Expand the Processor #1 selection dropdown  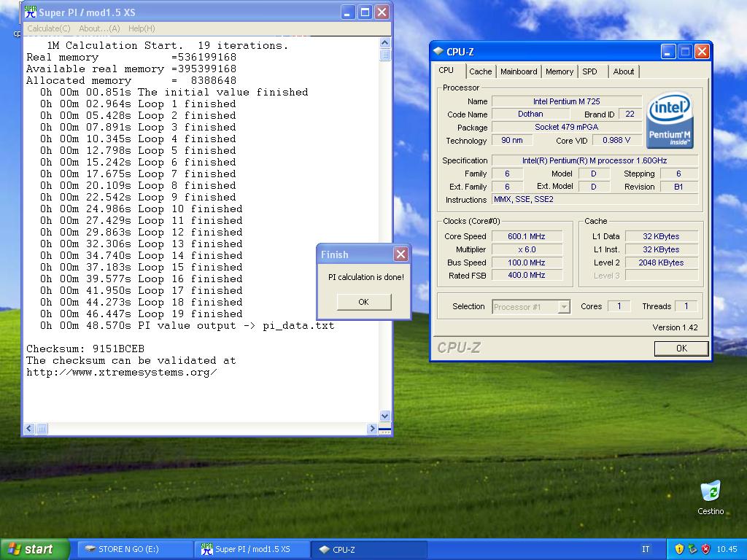click(564, 307)
